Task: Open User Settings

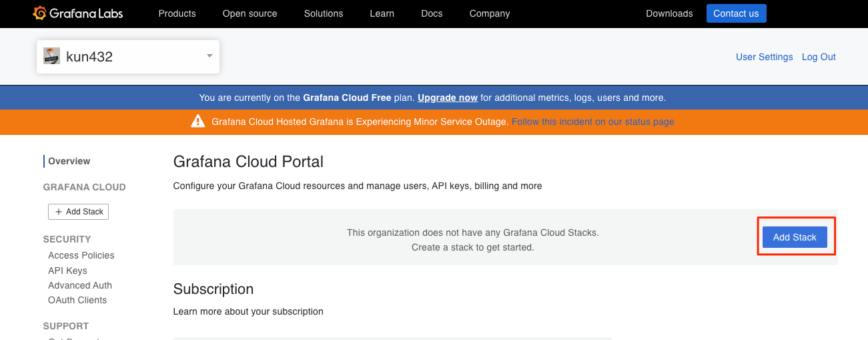Action: [x=765, y=57]
